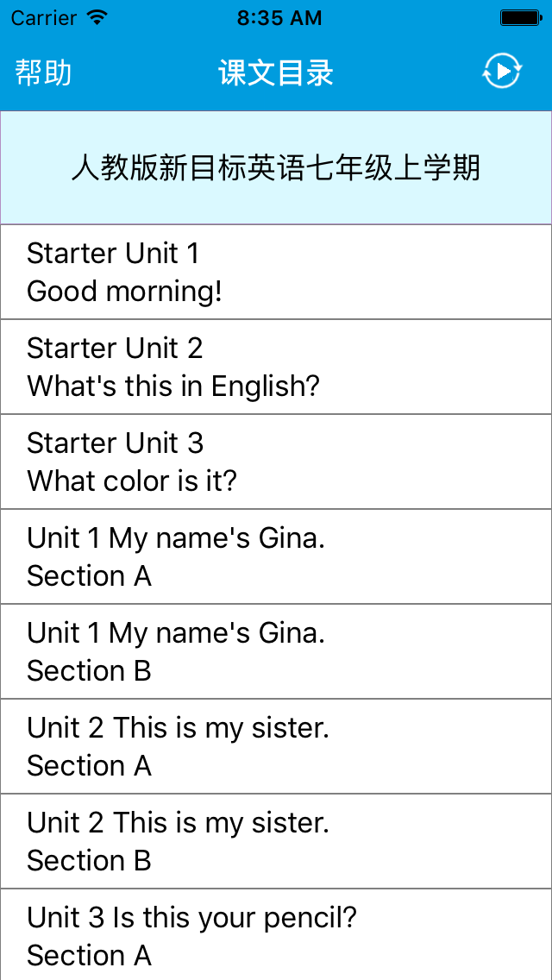Open Starter Unit 3 What color is it?

[276, 462]
